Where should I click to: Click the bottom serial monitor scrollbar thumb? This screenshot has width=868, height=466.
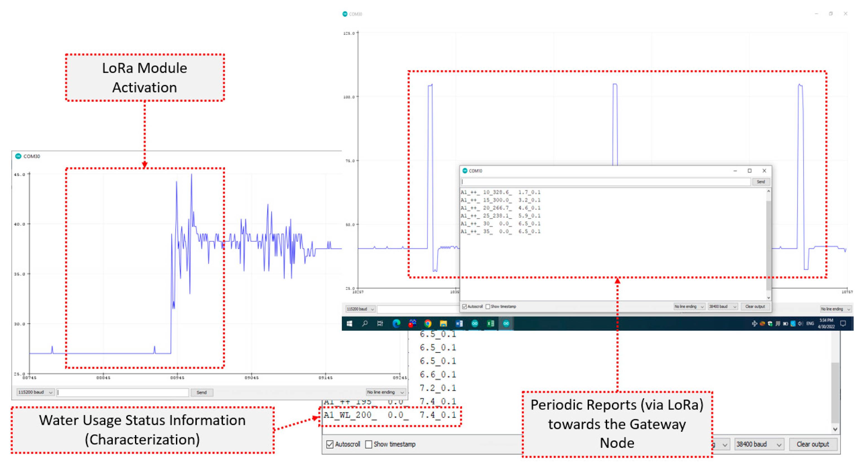835,392
